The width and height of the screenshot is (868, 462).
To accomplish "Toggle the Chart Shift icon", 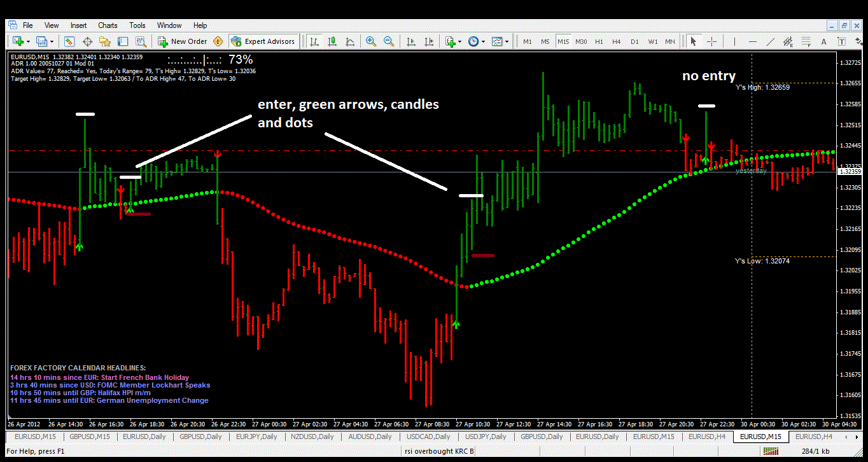I will [x=430, y=41].
